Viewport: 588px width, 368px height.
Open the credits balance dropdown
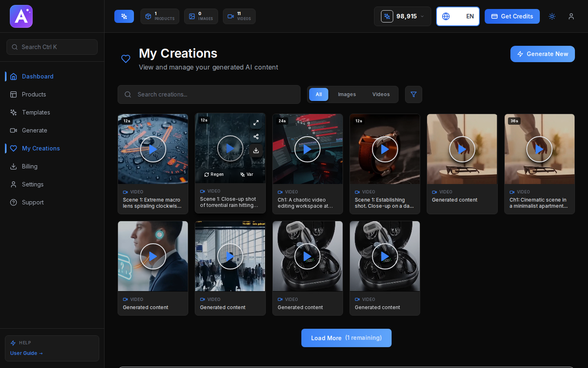pyautogui.click(x=402, y=16)
